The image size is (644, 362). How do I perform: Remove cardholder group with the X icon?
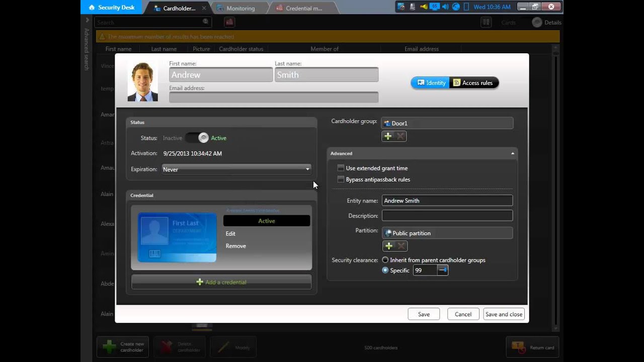coord(400,136)
